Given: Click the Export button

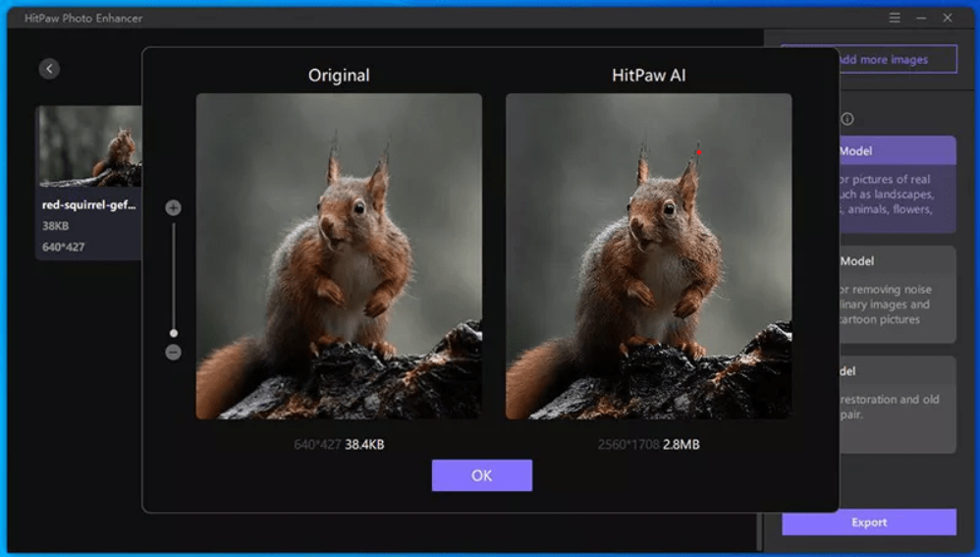Looking at the screenshot, I should (869, 522).
